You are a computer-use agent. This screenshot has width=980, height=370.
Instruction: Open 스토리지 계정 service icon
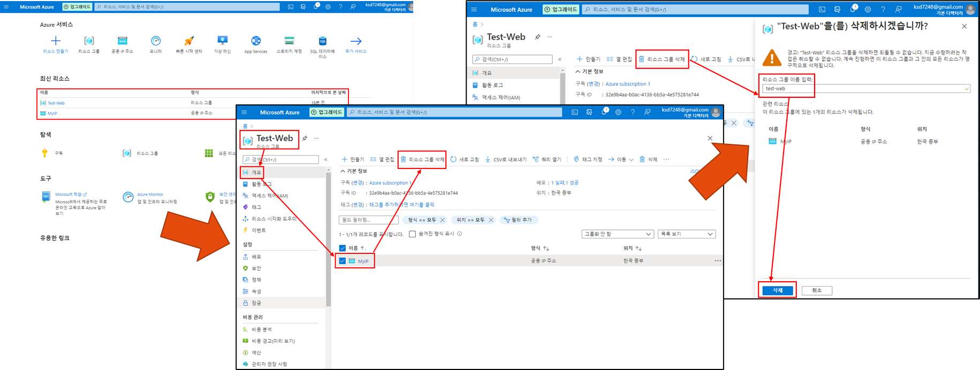coord(289,41)
